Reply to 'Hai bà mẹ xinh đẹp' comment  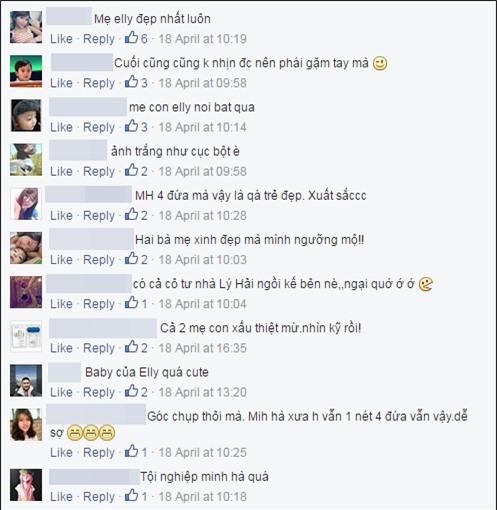coord(99,260)
